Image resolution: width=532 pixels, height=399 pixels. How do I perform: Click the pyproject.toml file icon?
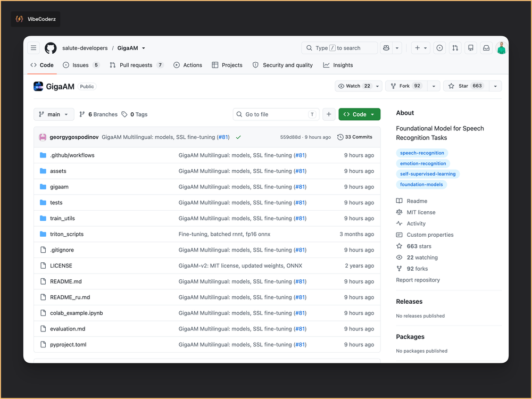[x=43, y=344]
